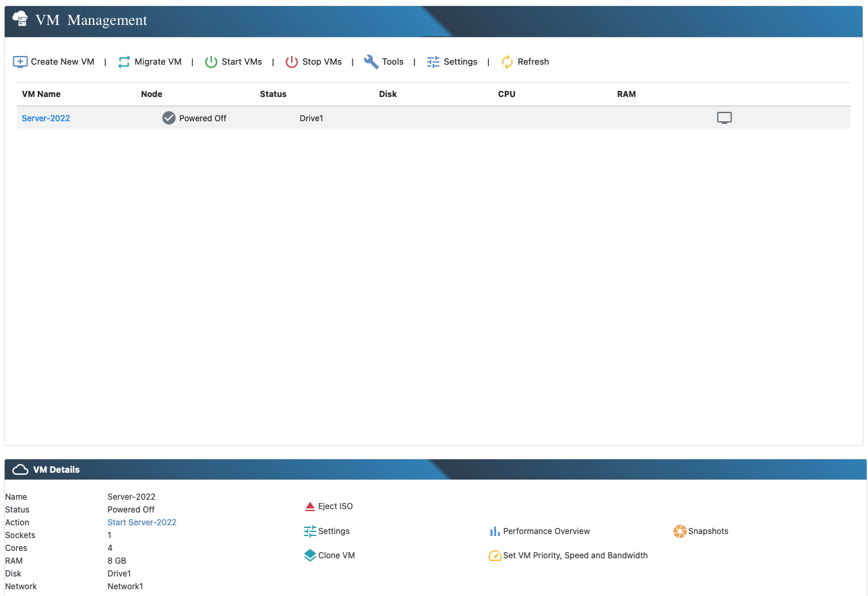Open Tools via the wrench icon

click(x=371, y=62)
